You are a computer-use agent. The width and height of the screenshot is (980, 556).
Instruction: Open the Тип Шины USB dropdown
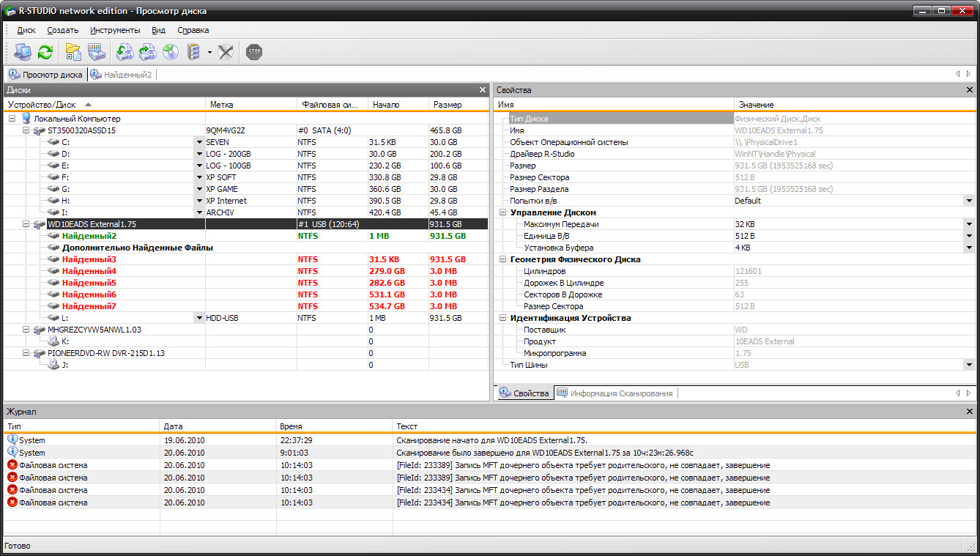coord(970,365)
